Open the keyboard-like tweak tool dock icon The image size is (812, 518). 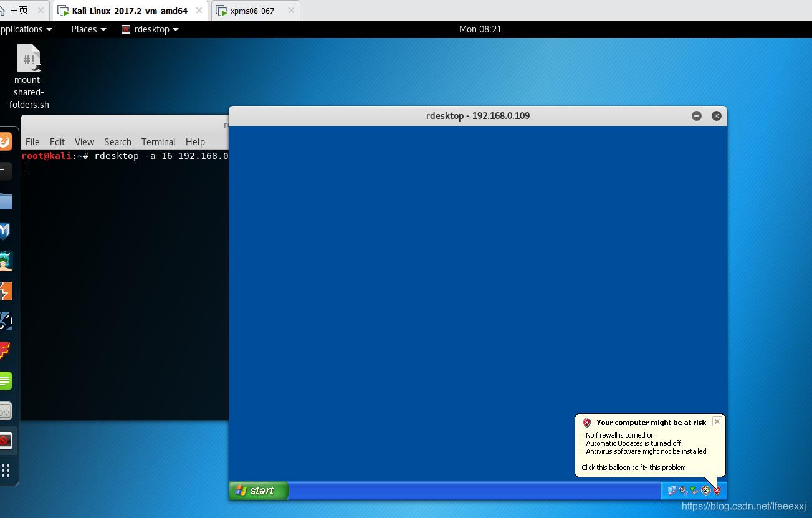(x=5, y=411)
